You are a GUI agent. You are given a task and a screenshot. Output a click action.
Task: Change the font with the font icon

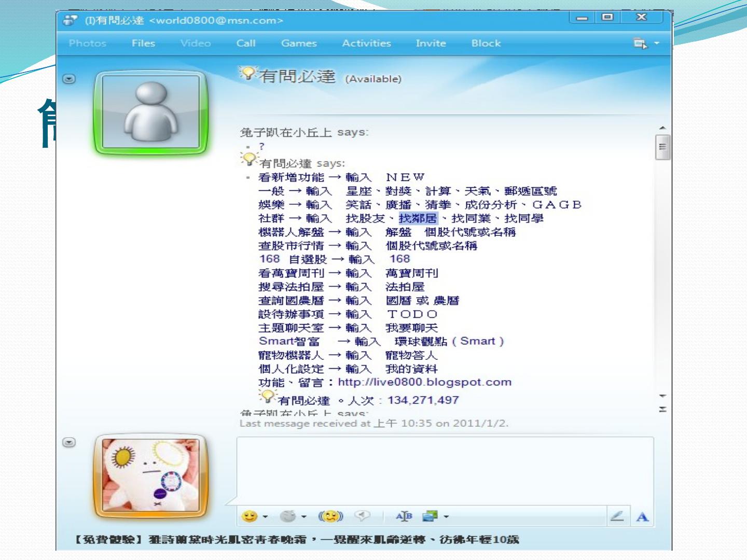point(404,516)
